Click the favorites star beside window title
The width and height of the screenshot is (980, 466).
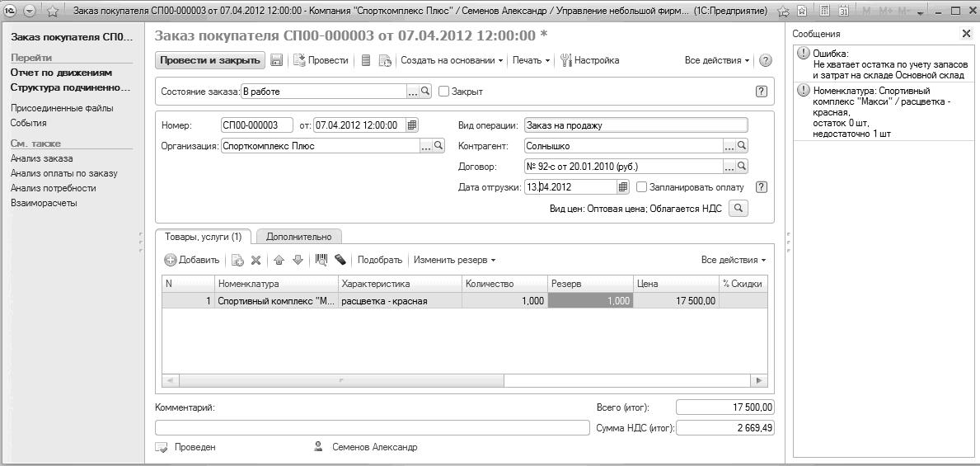tap(53, 11)
